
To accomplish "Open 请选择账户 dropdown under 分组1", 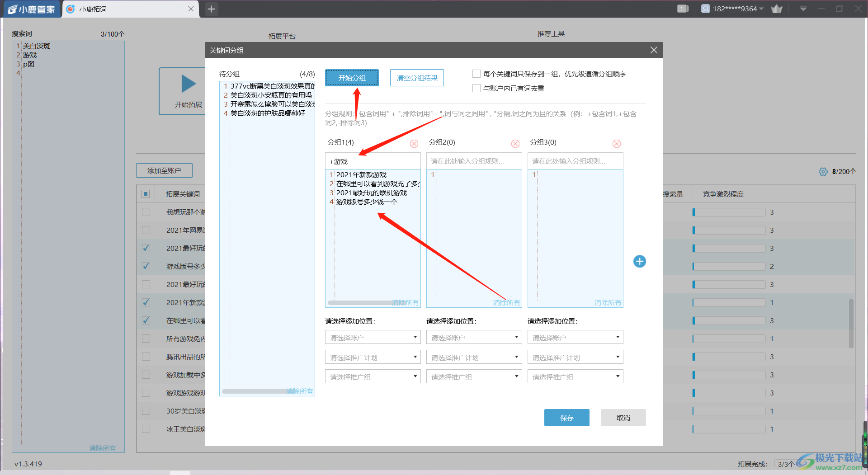I will tap(373, 337).
